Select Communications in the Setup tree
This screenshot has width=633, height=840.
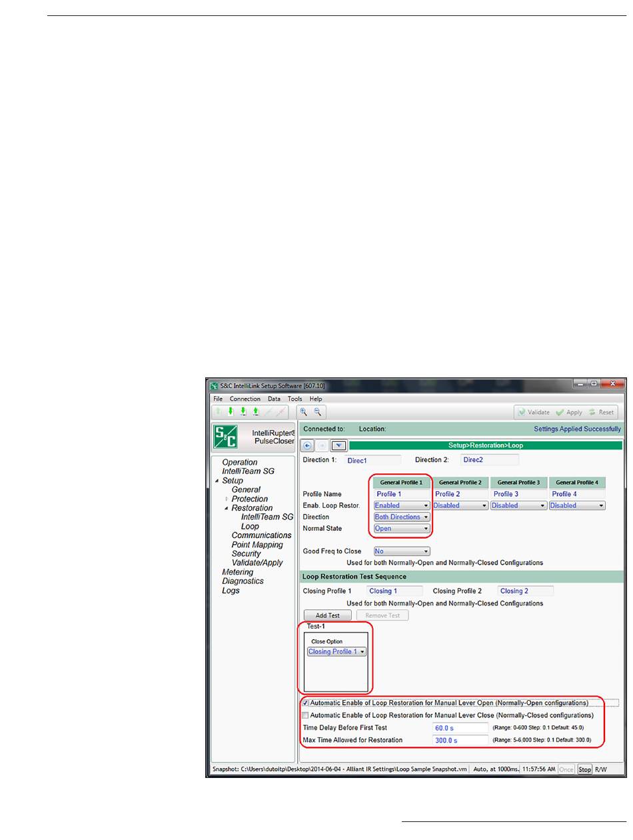pyautogui.click(x=261, y=535)
